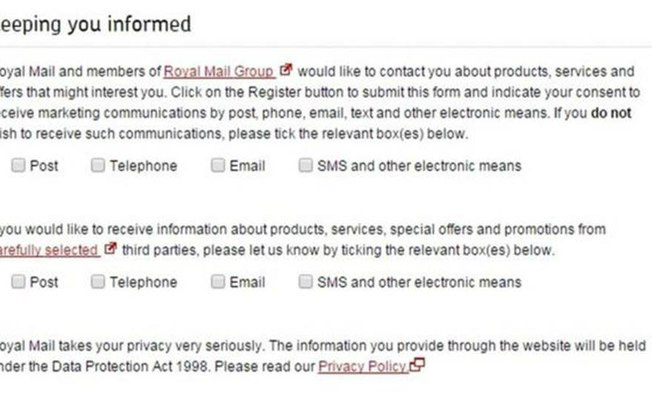Enable Email checkbox in third parties row
Screen dimensions: 652x408
(x=218, y=282)
